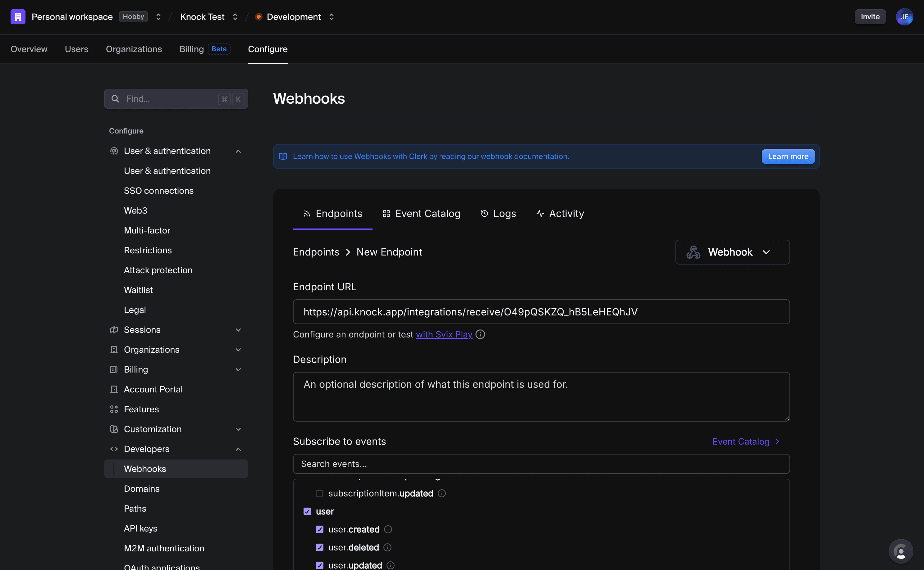Open the chat help widget bottom-right
The height and width of the screenshot is (570, 924).
(901, 551)
